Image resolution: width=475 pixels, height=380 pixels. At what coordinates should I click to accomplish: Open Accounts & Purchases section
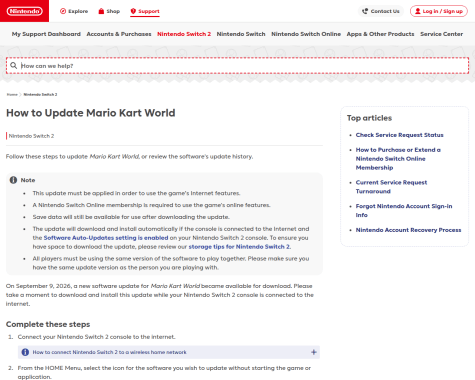[119, 34]
